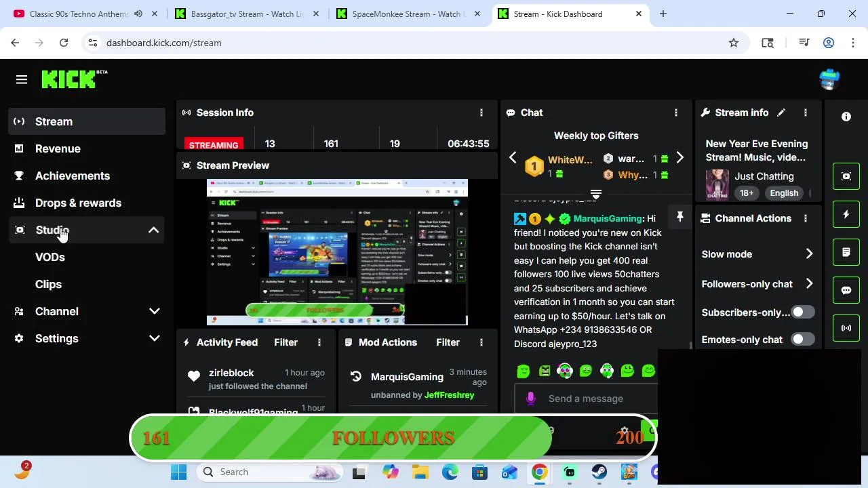Viewport: 868px width, 488px height.
Task: Open the hamburger sidebar menu
Action: coord(21,79)
